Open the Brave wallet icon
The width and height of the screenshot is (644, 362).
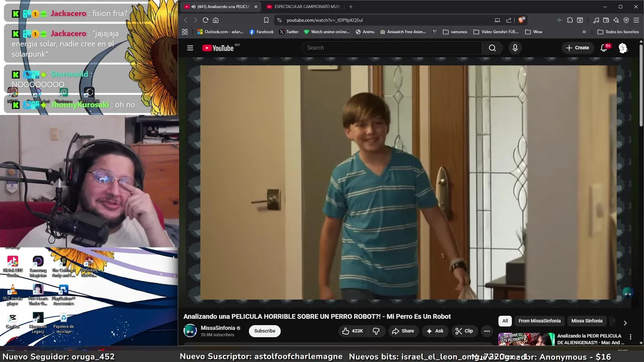(606, 20)
